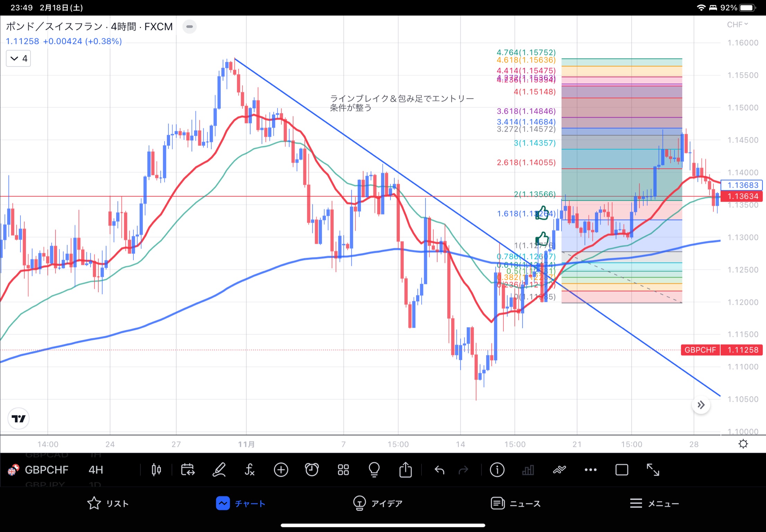The height and width of the screenshot is (532, 766).
Task: Click the 21 date axis label
Action: 577,444
